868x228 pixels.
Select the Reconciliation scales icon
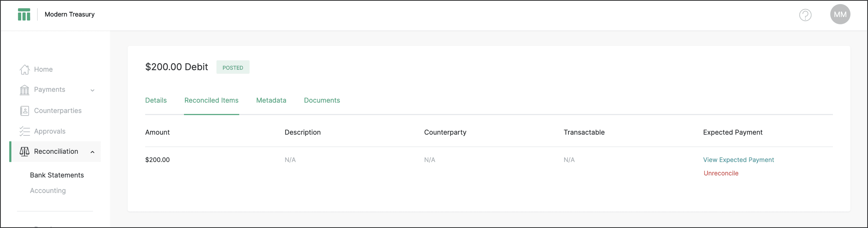point(24,152)
